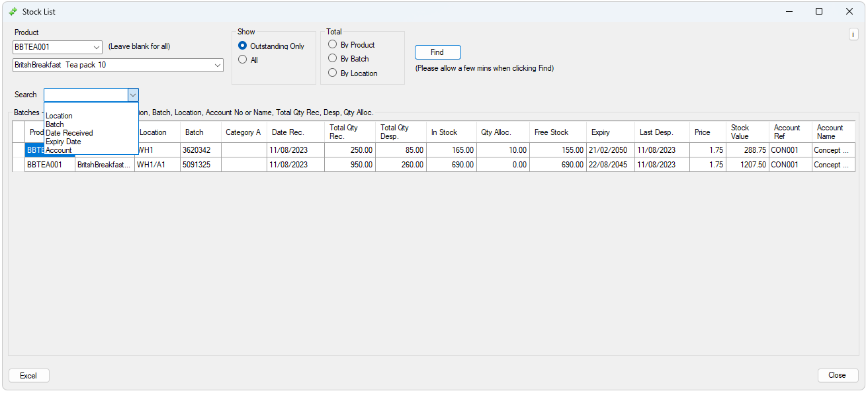
Task: Select Outstanding Only radio option
Action: (x=243, y=46)
